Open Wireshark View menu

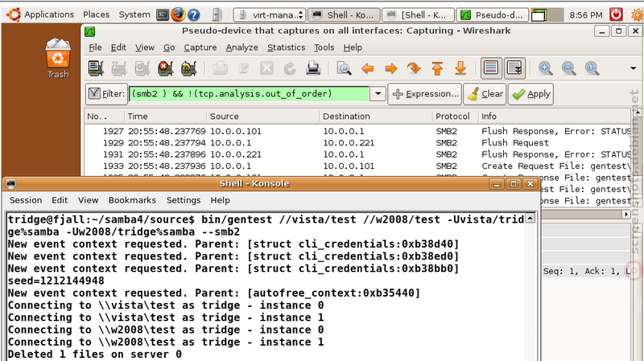145,47
